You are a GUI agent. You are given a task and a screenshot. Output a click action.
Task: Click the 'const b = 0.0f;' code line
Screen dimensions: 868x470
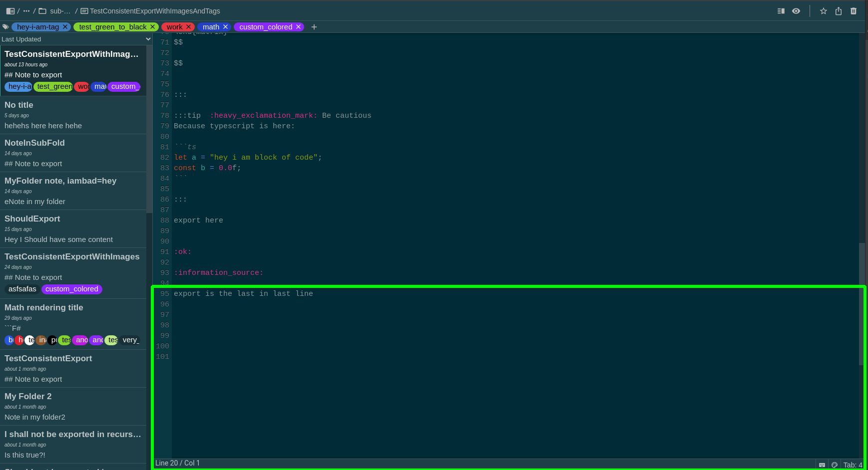(x=207, y=168)
